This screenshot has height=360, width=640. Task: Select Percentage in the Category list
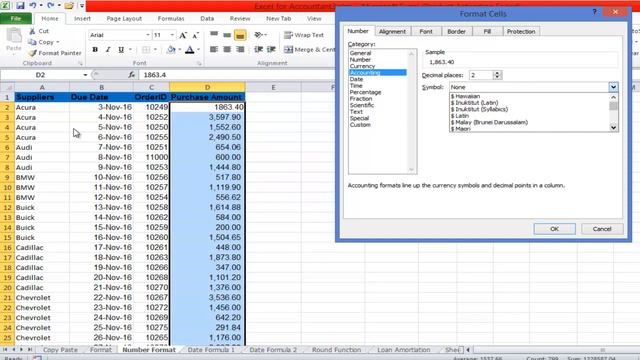click(x=365, y=92)
